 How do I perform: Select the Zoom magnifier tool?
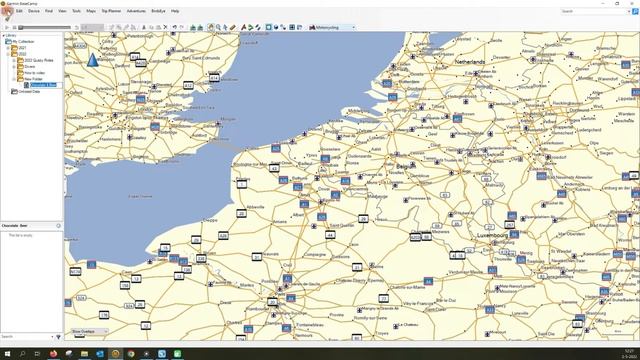tap(218, 27)
